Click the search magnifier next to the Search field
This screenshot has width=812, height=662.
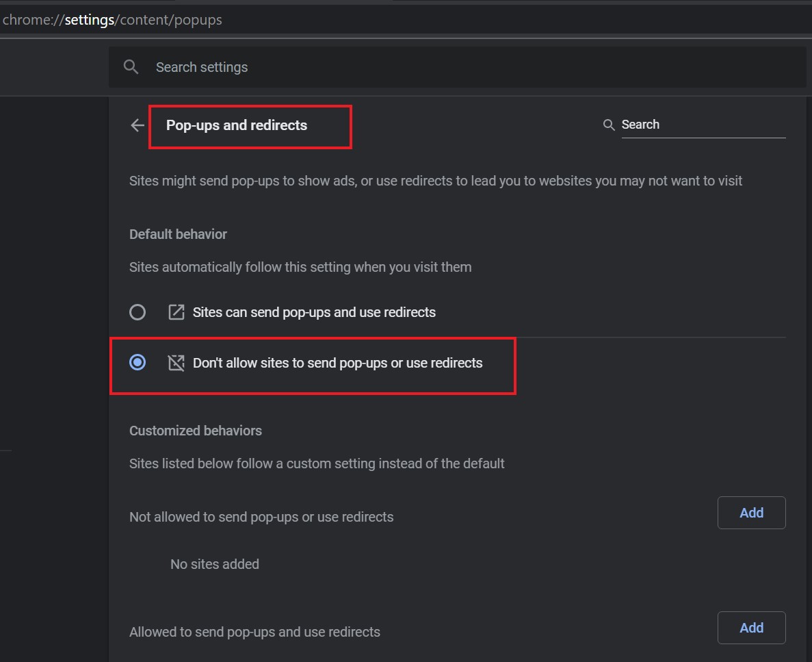point(608,125)
